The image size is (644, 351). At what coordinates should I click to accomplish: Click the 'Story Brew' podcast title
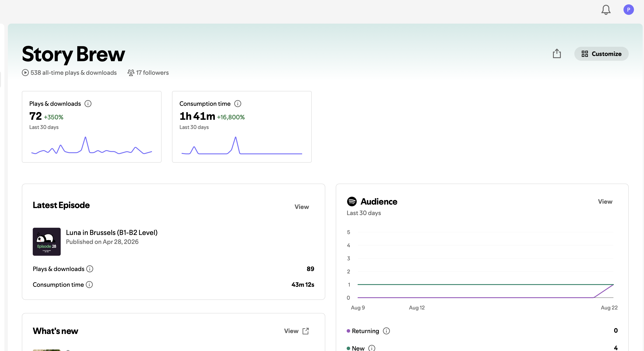73,54
